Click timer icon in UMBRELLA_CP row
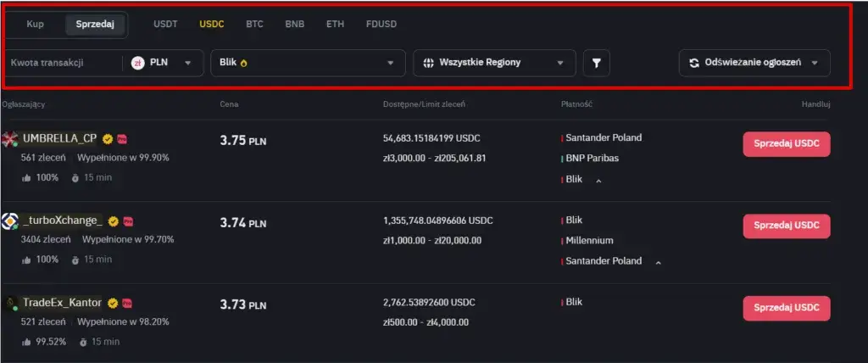The height and width of the screenshot is (363, 868). (x=75, y=178)
